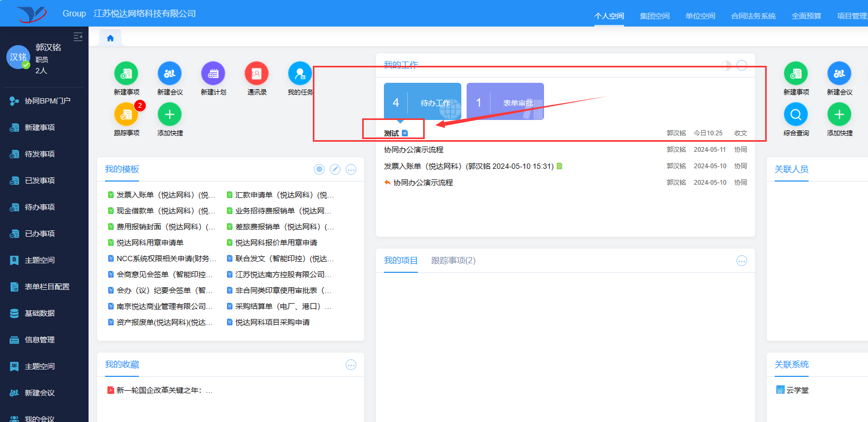Open the more options menu in 我的模板

click(x=351, y=169)
